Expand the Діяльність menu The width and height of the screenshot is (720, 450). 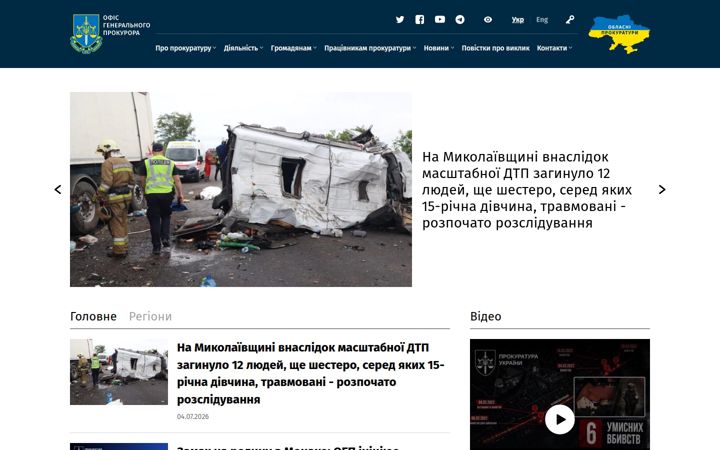(x=243, y=48)
